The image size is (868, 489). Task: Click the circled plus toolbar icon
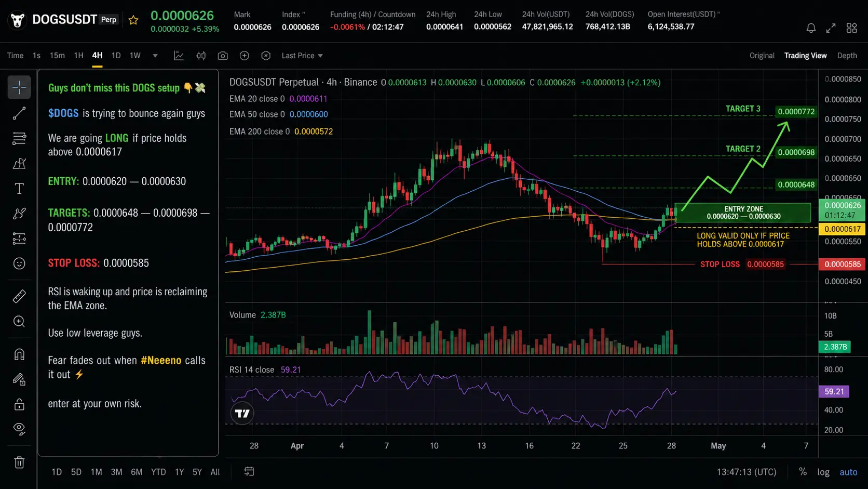coord(245,56)
